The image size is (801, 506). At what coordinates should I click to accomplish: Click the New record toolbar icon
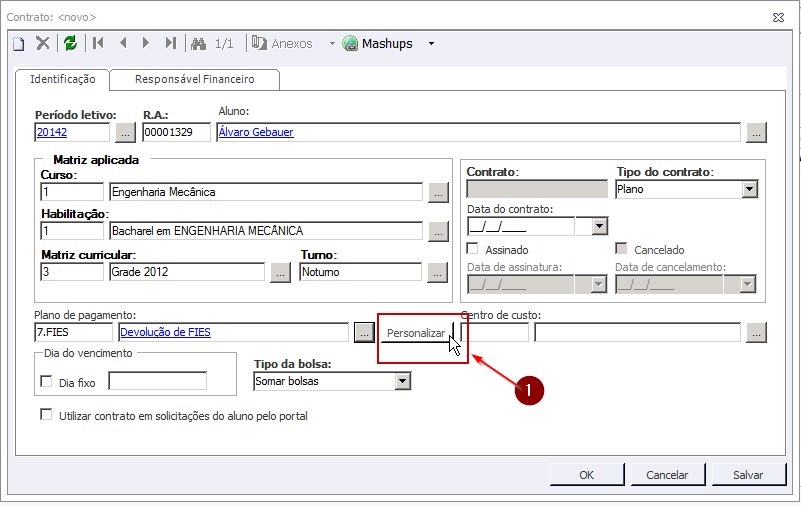tap(18, 43)
